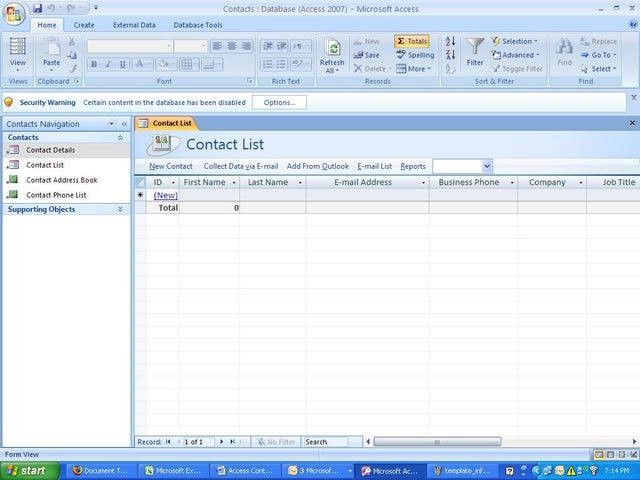640x480 pixels.
Task: Select the Contact List document tab
Action: point(166,123)
